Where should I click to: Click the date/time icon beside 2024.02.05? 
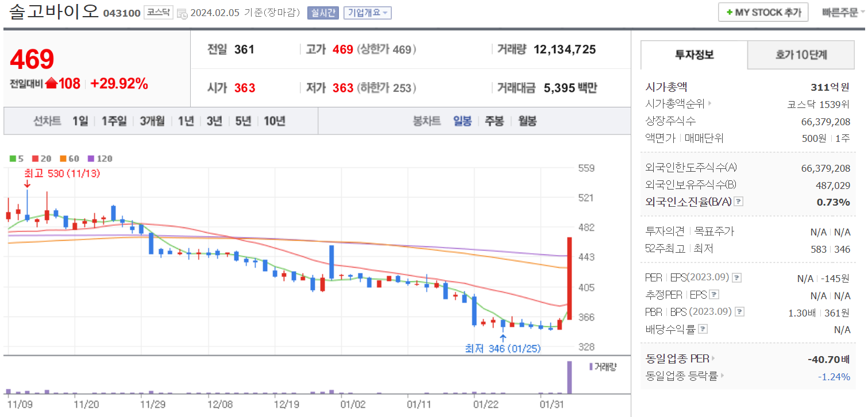pyautogui.click(x=182, y=13)
